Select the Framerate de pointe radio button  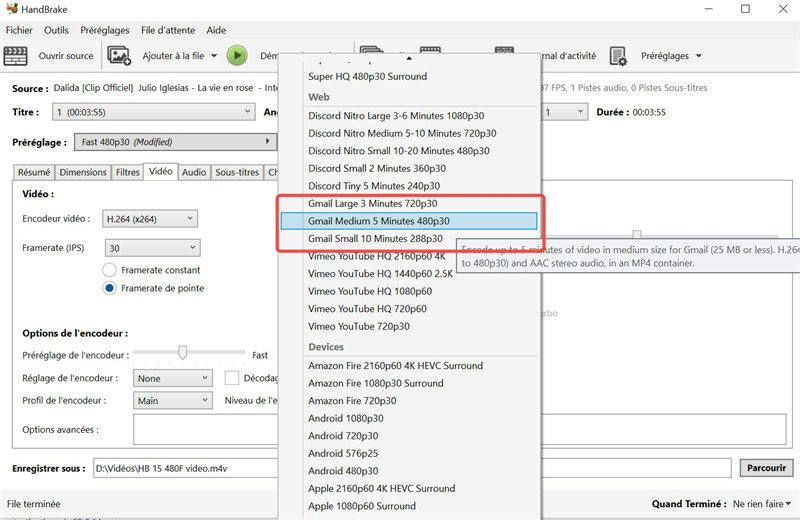[x=109, y=288]
